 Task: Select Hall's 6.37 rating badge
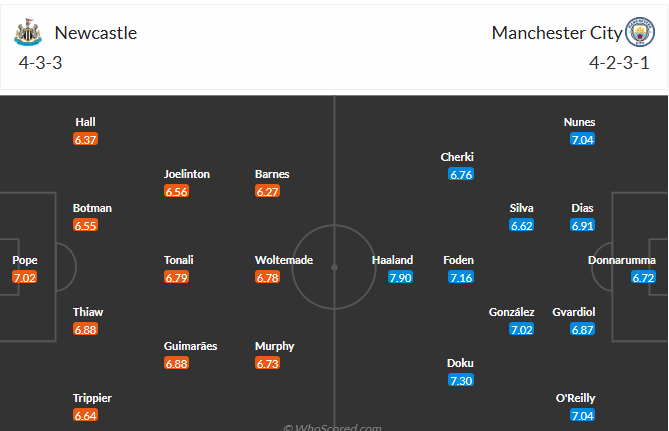click(86, 139)
